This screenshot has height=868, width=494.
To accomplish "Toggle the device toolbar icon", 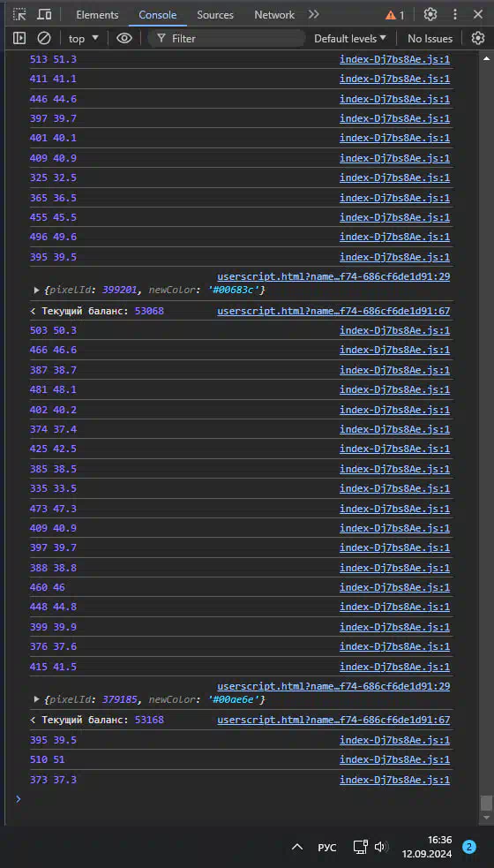I will (x=45, y=15).
